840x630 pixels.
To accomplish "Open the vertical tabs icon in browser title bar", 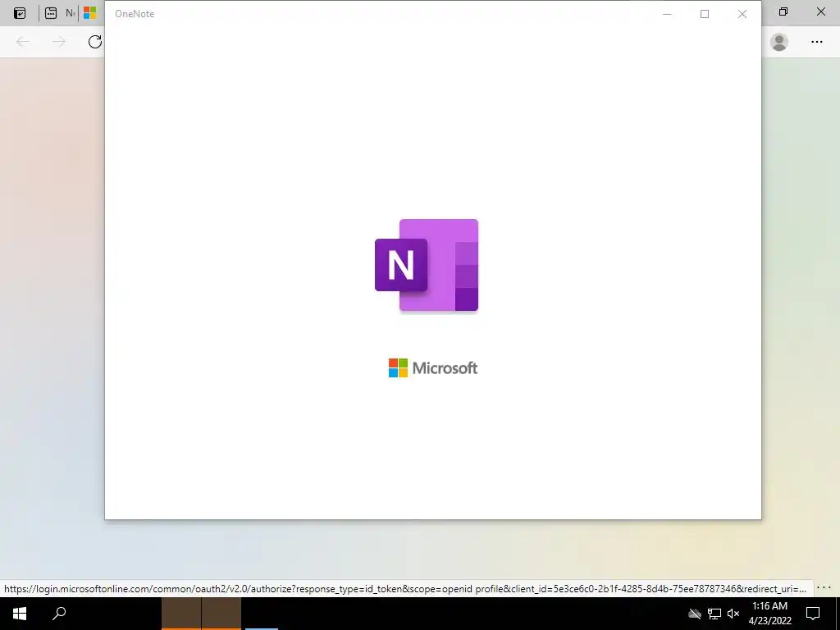I will coord(51,13).
